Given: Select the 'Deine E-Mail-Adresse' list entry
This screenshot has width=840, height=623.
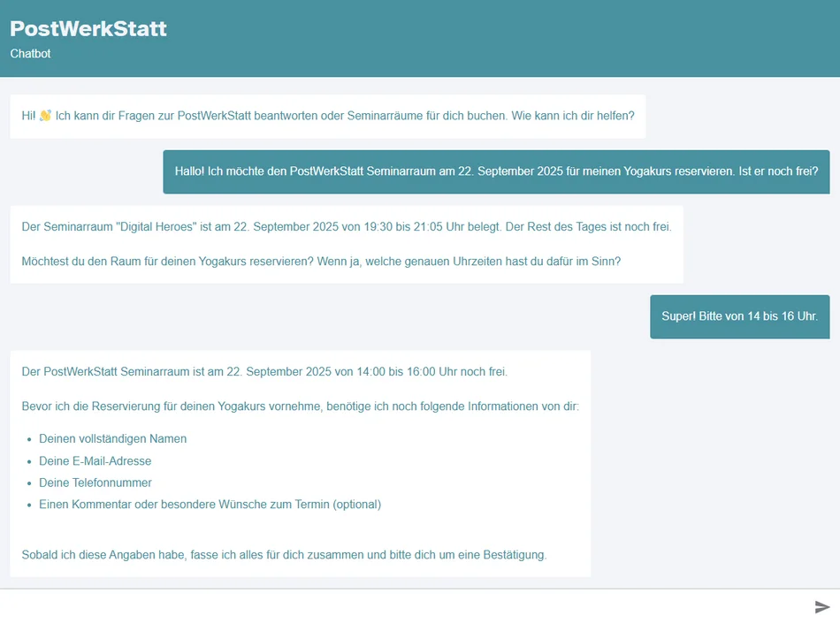Looking at the screenshot, I should click(x=95, y=460).
